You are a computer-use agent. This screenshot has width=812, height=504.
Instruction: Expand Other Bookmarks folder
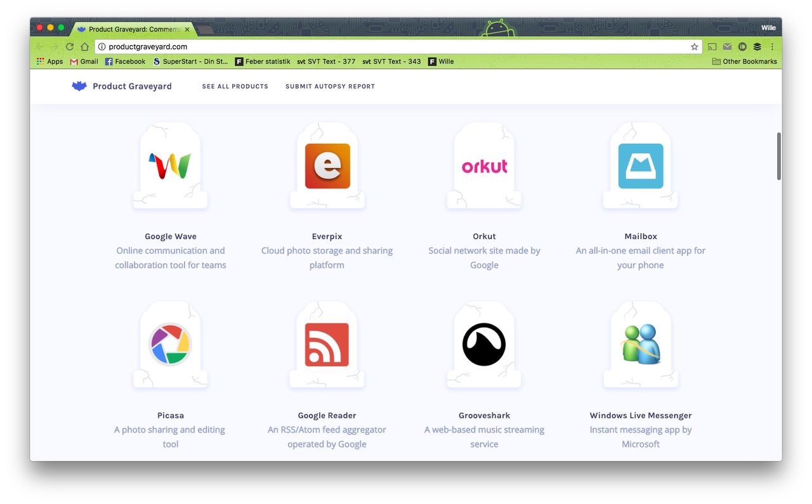pyautogui.click(x=744, y=61)
